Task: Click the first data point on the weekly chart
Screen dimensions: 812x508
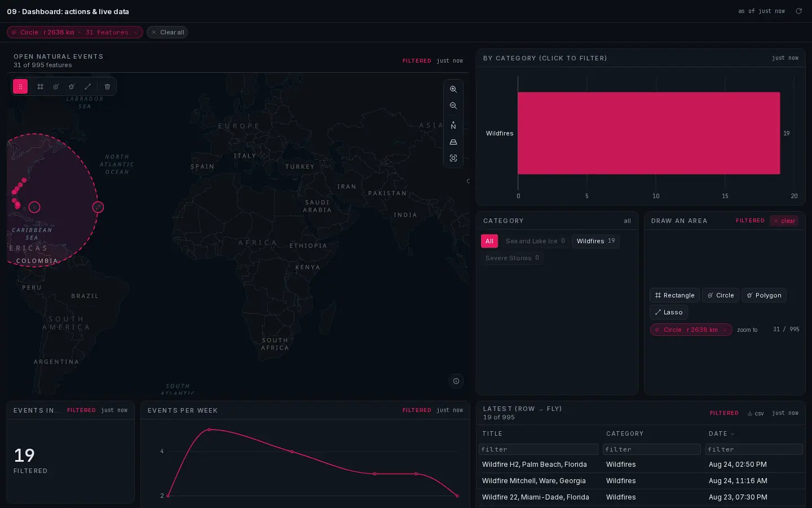Action: tap(169, 496)
